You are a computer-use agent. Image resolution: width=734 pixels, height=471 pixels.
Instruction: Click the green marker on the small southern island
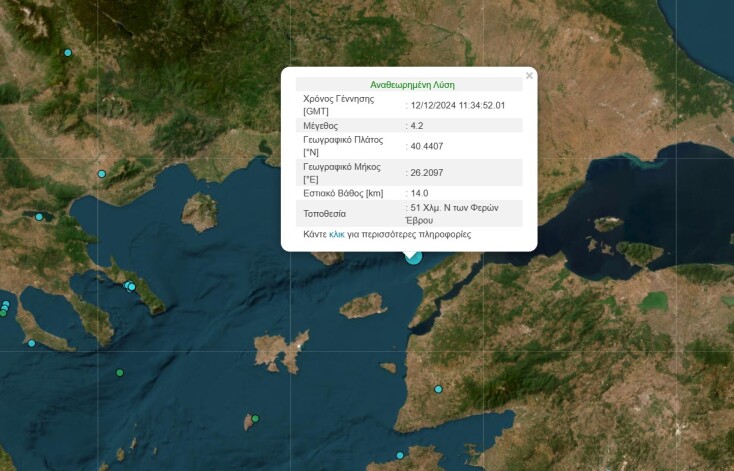255,419
